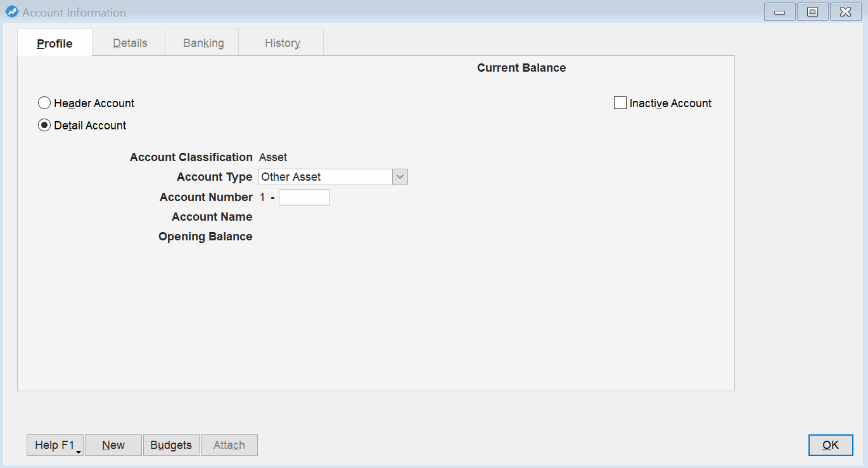Screen dimensions: 868x468
Task: Click the Account Information title bar
Action: pyautogui.click(x=380, y=11)
